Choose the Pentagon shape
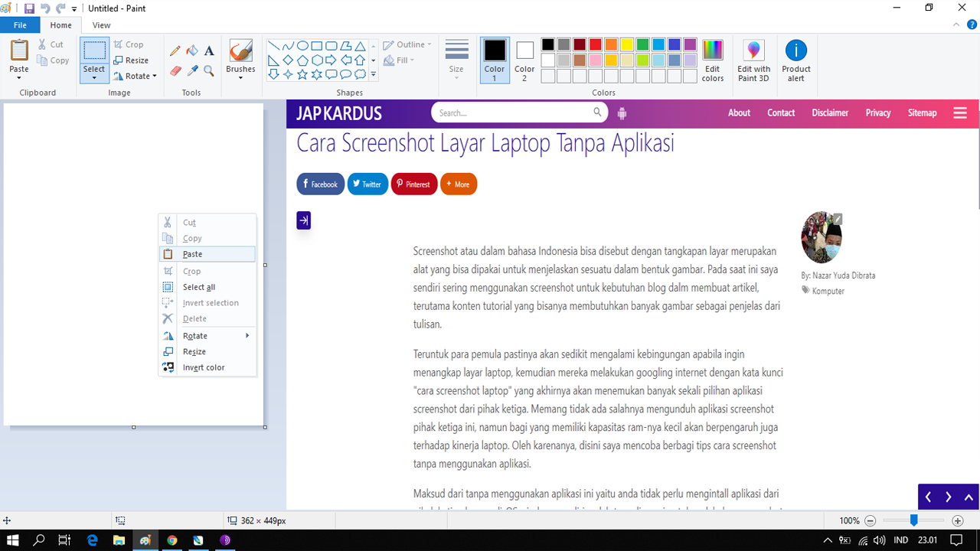Image resolution: width=980 pixels, height=551 pixels. click(x=302, y=60)
